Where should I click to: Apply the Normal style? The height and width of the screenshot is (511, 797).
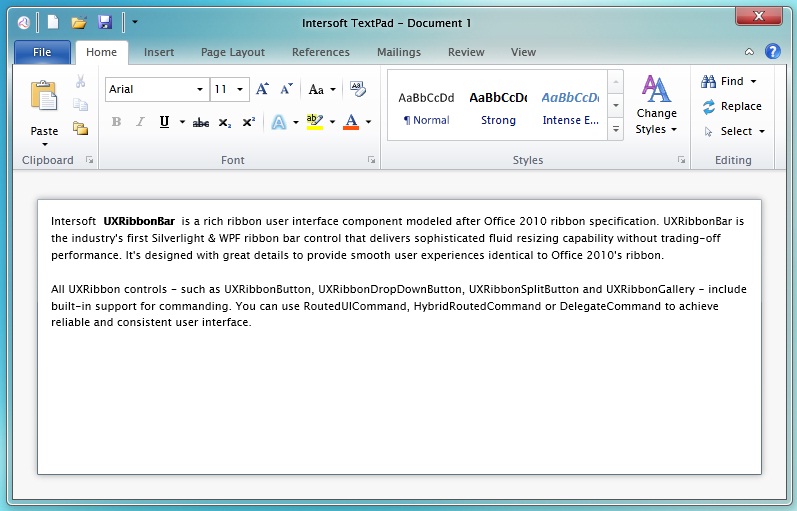pyautogui.click(x=426, y=108)
